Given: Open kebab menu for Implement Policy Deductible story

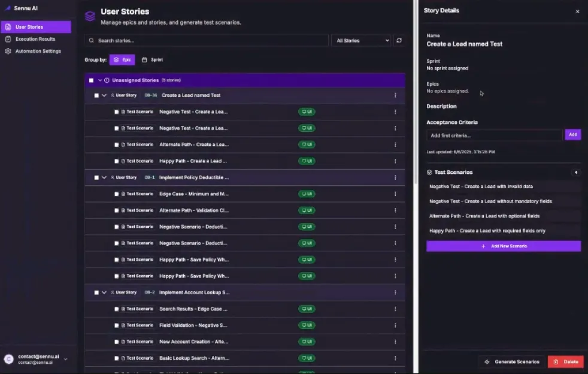Looking at the screenshot, I should point(395,177).
